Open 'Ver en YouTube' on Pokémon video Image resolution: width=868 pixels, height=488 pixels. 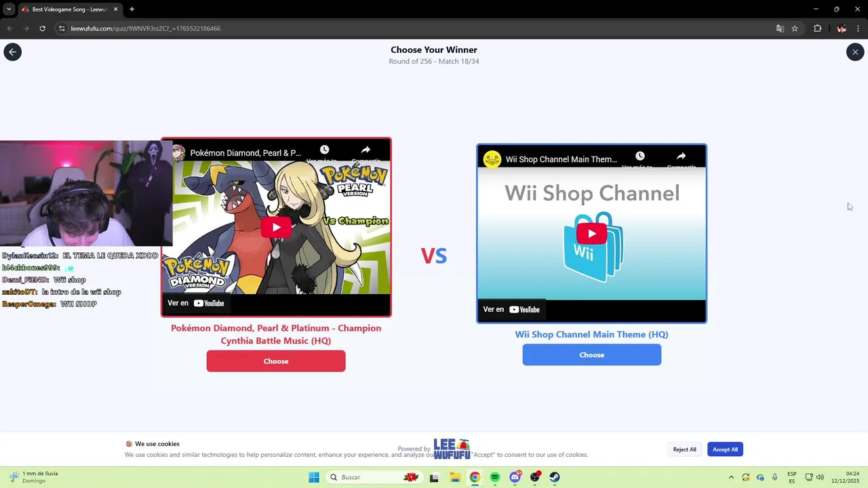(196, 303)
